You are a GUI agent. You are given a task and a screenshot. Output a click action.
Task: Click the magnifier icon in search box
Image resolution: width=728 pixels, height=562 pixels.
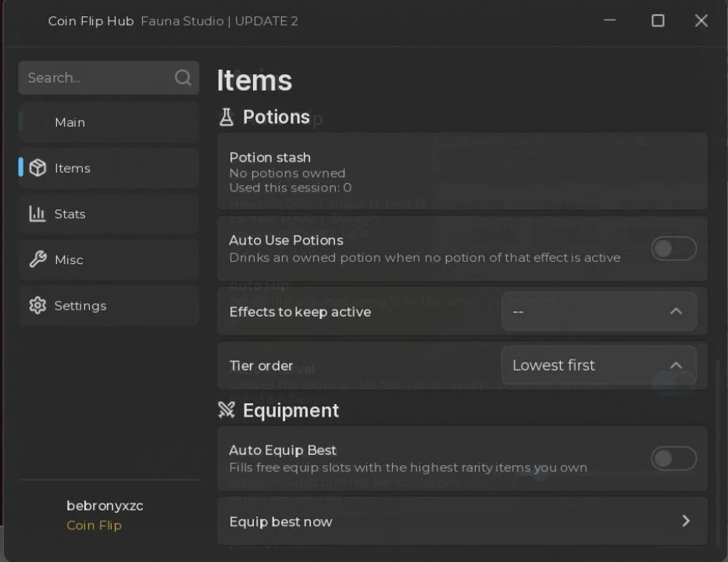183,77
